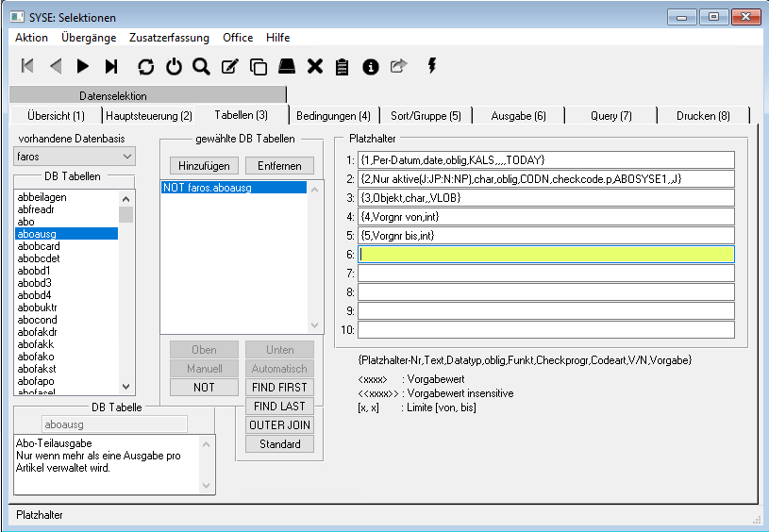
Task: Click the power icon in toolbar
Action: click(x=174, y=66)
